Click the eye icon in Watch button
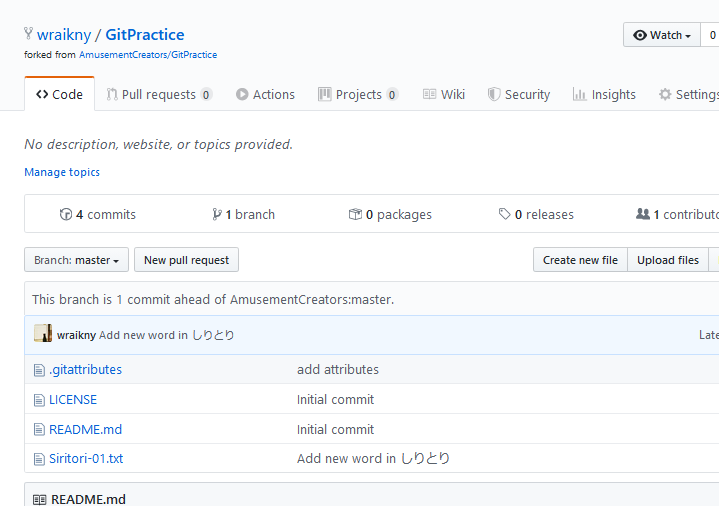 click(x=640, y=35)
